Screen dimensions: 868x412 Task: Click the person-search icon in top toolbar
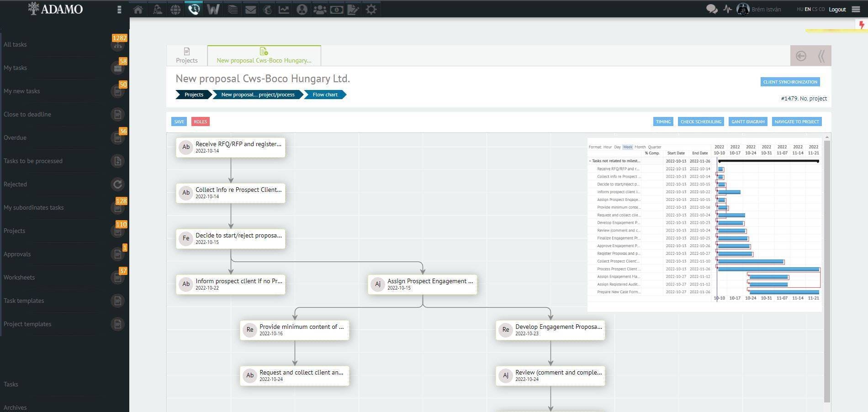pyautogui.click(x=157, y=9)
